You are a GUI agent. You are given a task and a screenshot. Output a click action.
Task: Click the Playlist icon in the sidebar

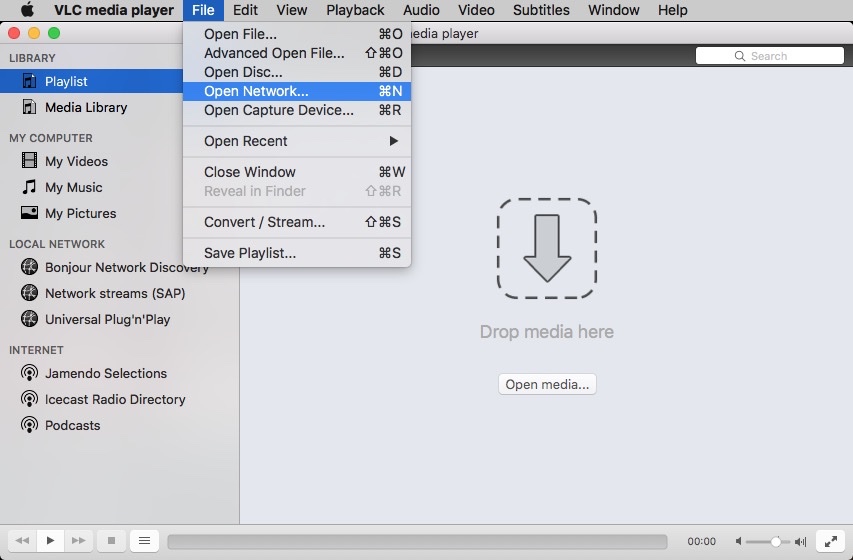pos(29,81)
